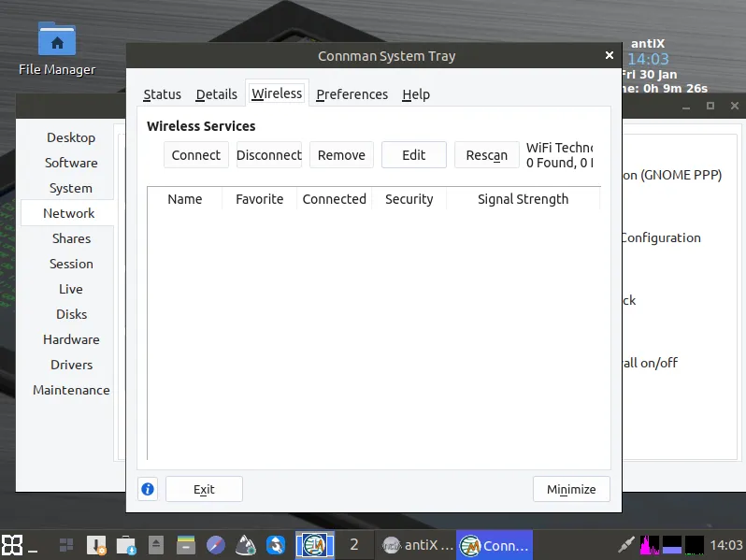Image resolution: width=746 pixels, height=560 pixels.
Task: Switch to the Details tab
Action: click(x=217, y=94)
